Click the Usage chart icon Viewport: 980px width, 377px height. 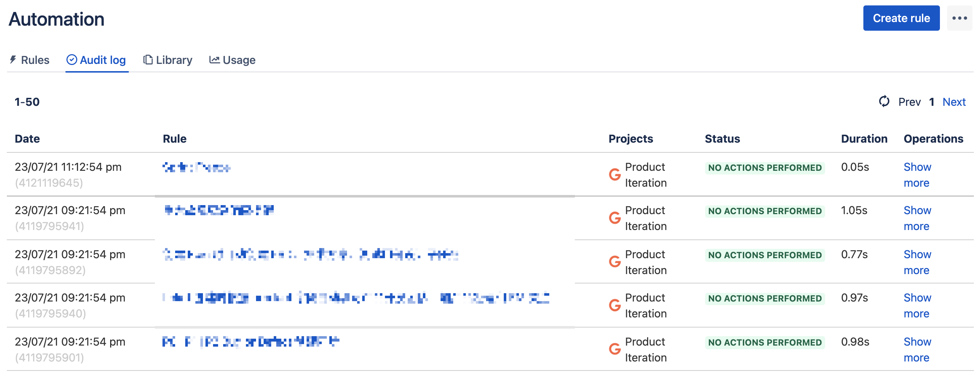tap(214, 60)
